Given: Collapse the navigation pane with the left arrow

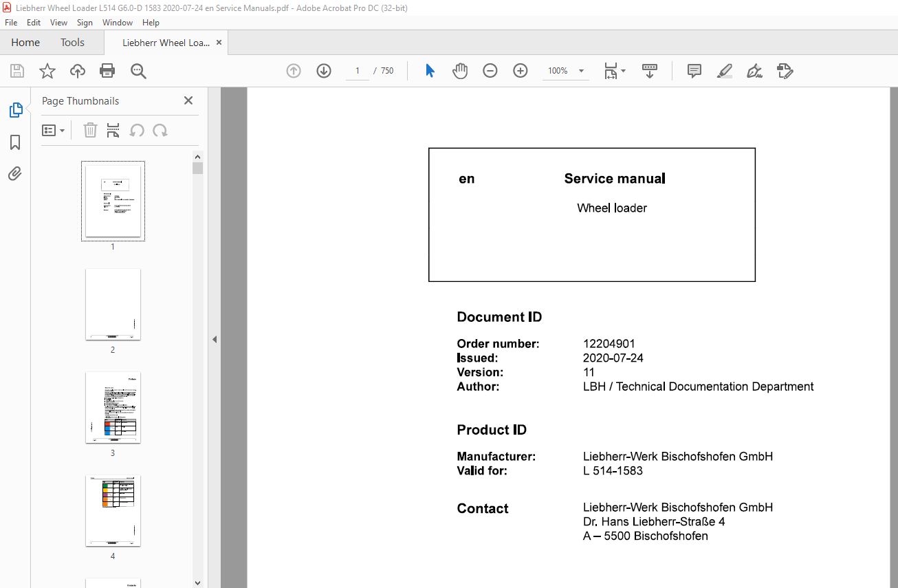Looking at the screenshot, I should (x=214, y=339).
